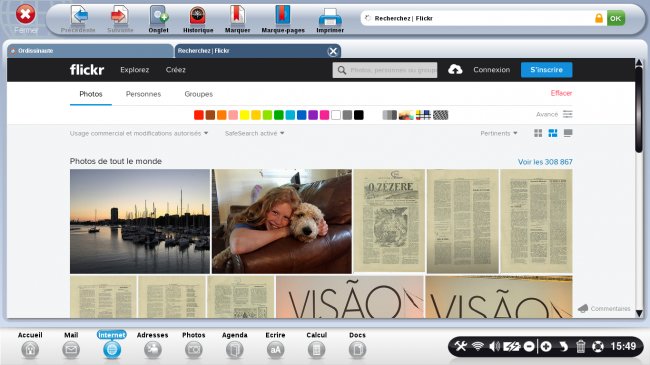The image size is (650, 365).
Task: Open the Explorez menu
Action: pos(135,70)
